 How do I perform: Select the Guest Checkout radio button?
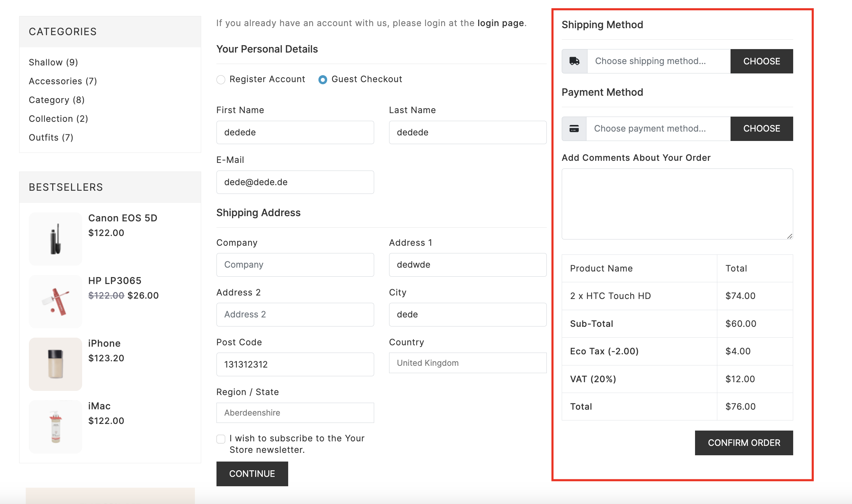[x=323, y=80]
